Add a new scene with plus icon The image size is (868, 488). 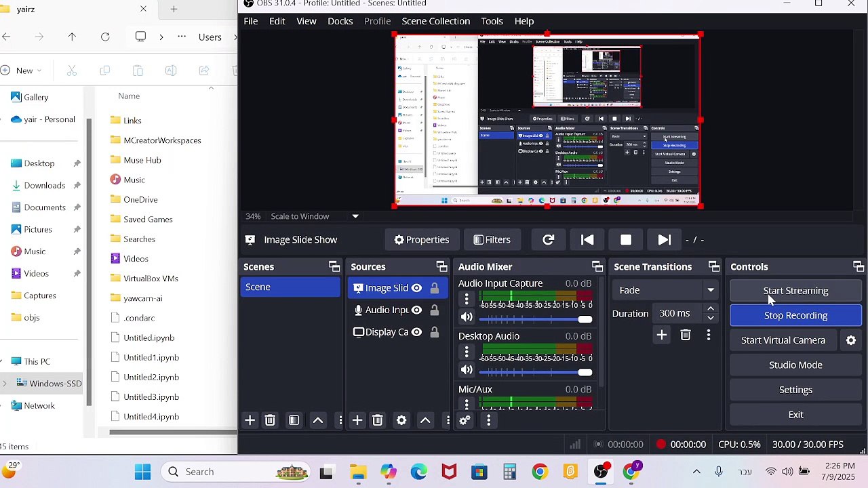(250, 421)
